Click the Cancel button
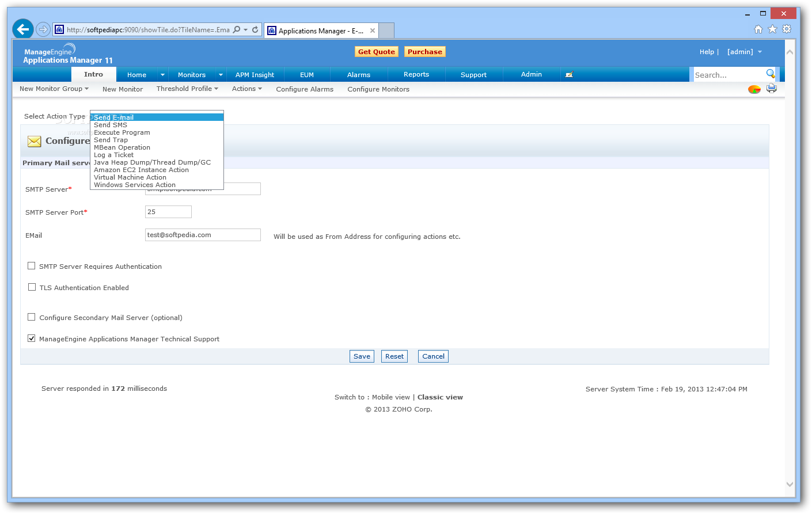The height and width of the screenshot is (514, 812). [434, 356]
